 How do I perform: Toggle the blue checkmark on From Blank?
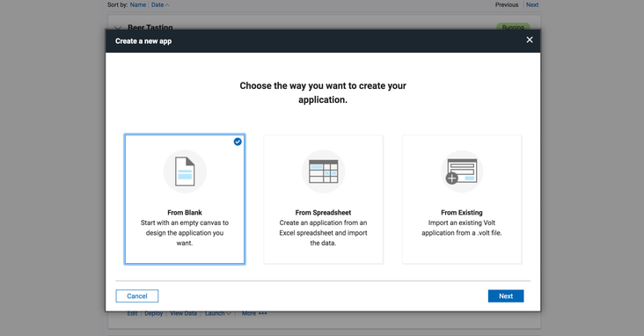tap(238, 142)
